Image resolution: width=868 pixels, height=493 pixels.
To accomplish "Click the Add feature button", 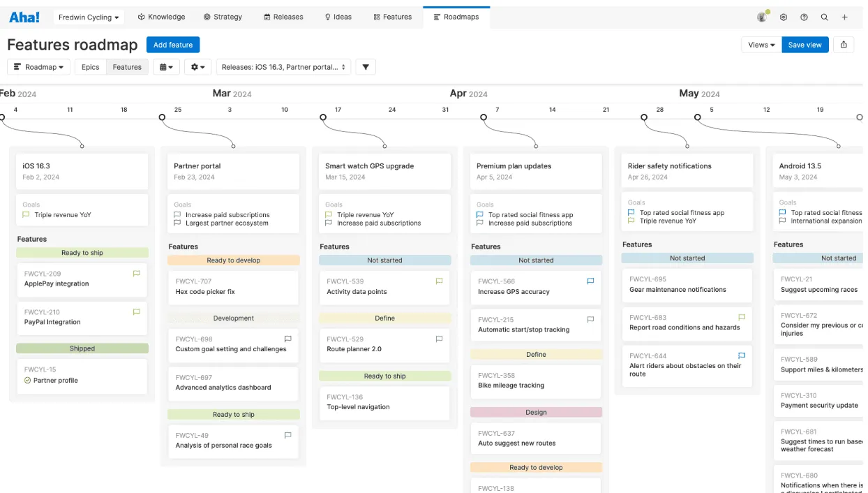I will [173, 45].
